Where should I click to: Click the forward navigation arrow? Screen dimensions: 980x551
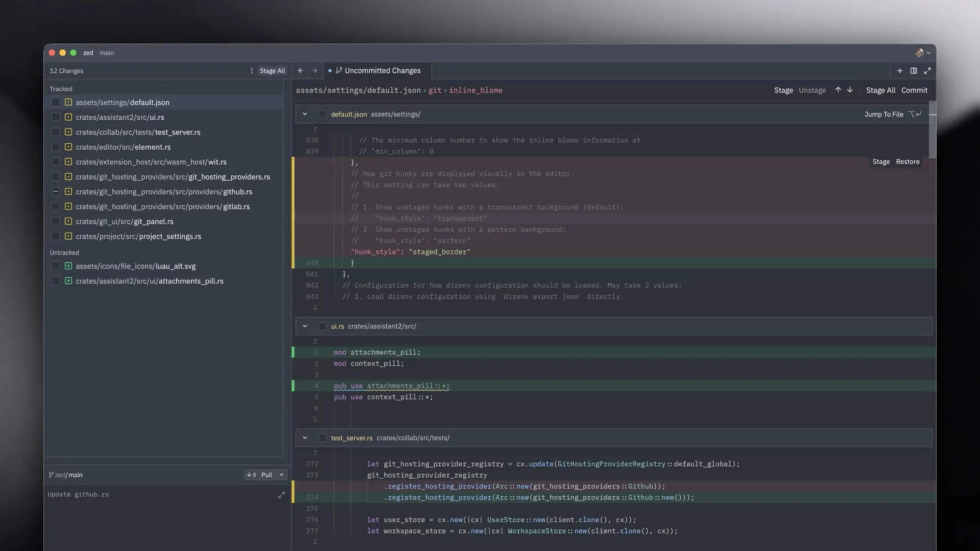(x=314, y=71)
